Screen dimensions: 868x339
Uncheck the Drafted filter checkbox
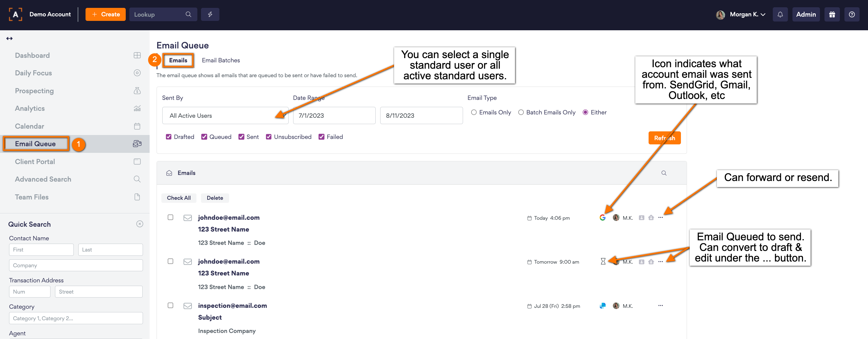tap(168, 137)
